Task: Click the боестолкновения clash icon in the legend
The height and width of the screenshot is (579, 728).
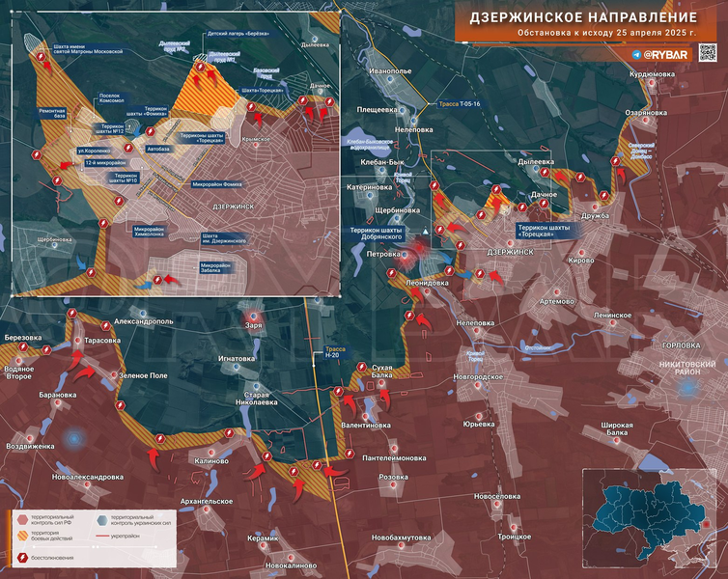Action: coord(22,557)
